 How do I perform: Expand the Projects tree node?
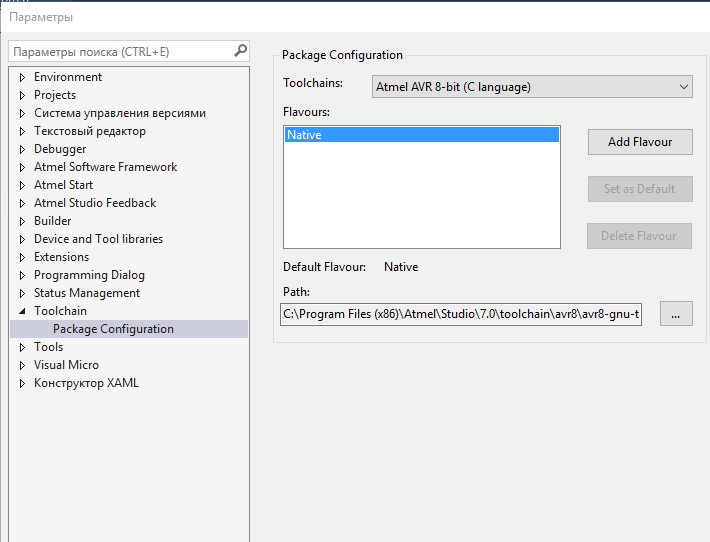[22, 95]
